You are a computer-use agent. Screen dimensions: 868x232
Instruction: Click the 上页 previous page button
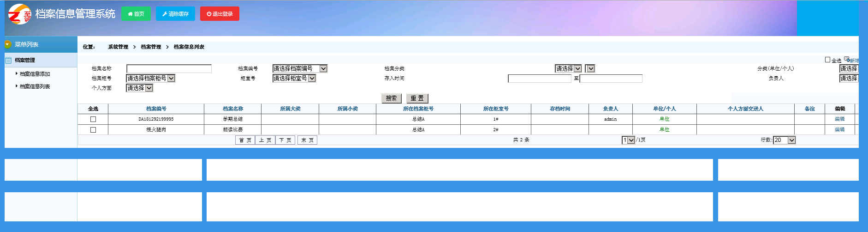pos(265,140)
